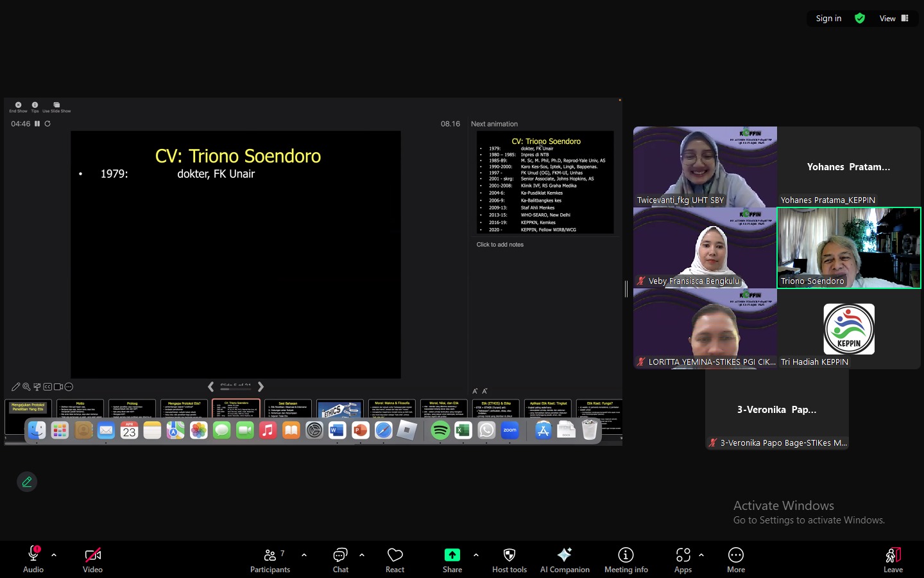924x578 pixels.
Task: Advance to next slide with right arrow
Action: click(x=261, y=387)
